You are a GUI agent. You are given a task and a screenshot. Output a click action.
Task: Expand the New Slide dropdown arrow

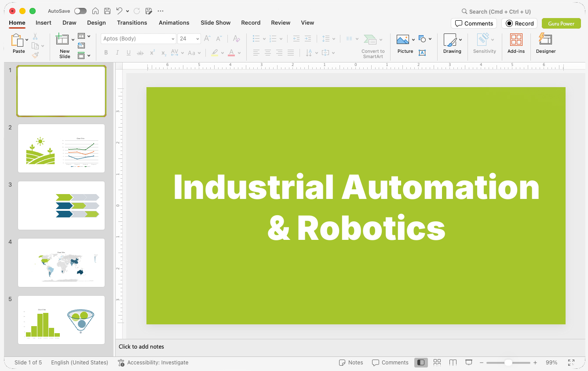tap(73, 40)
